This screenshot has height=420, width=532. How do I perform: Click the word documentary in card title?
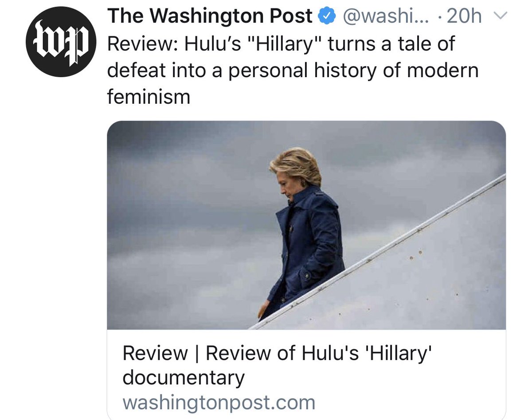pyautogui.click(x=183, y=378)
